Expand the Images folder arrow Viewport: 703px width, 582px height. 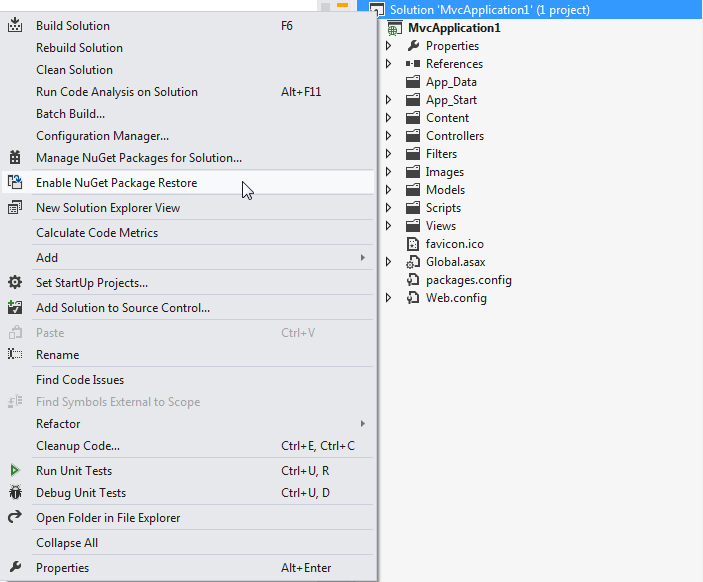click(389, 172)
